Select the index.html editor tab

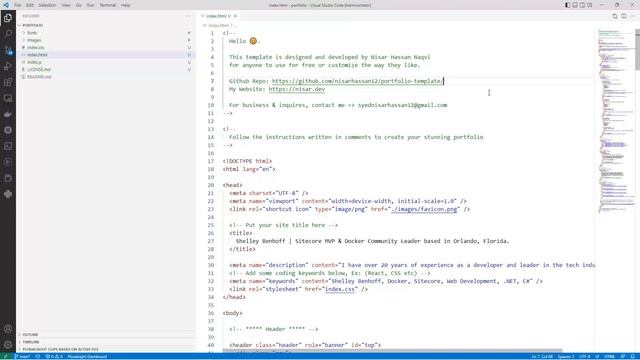coord(218,16)
